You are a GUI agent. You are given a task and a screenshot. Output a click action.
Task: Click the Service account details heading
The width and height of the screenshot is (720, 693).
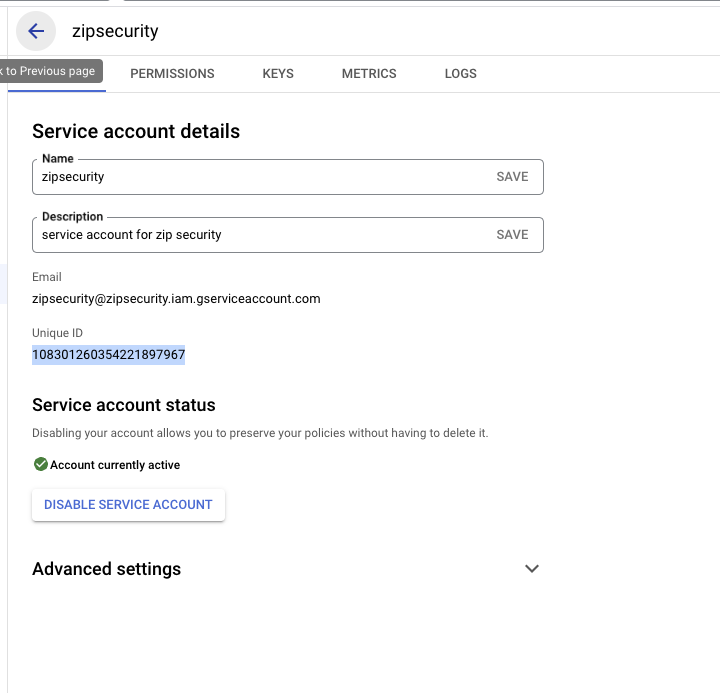[x=136, y=131]
